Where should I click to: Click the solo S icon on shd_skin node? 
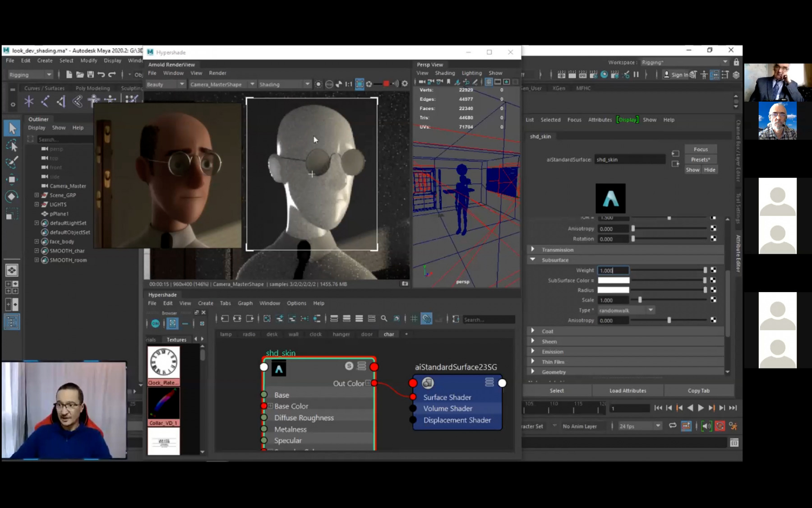pyautogui.click(x=349, y=366)
